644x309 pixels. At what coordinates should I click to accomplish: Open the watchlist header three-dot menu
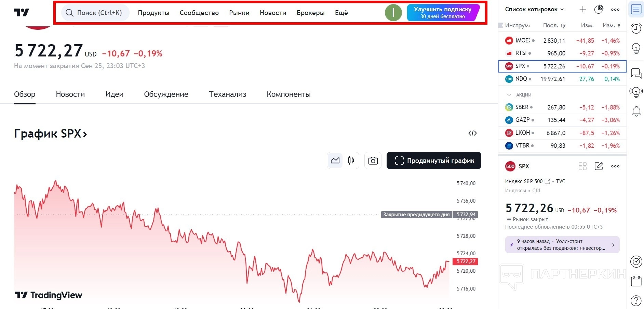pyautogui.click(x=615, y=10)
